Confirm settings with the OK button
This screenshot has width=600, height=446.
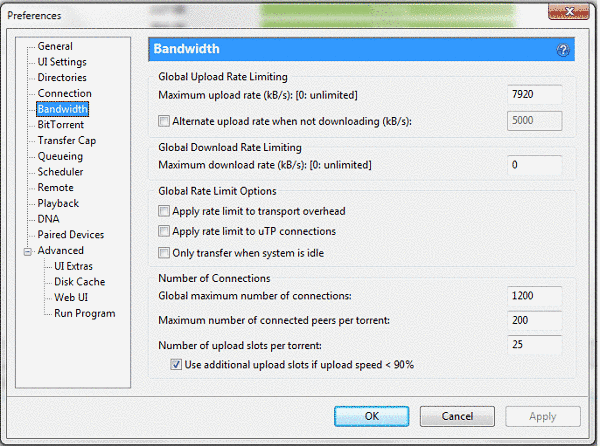(372, 416)
